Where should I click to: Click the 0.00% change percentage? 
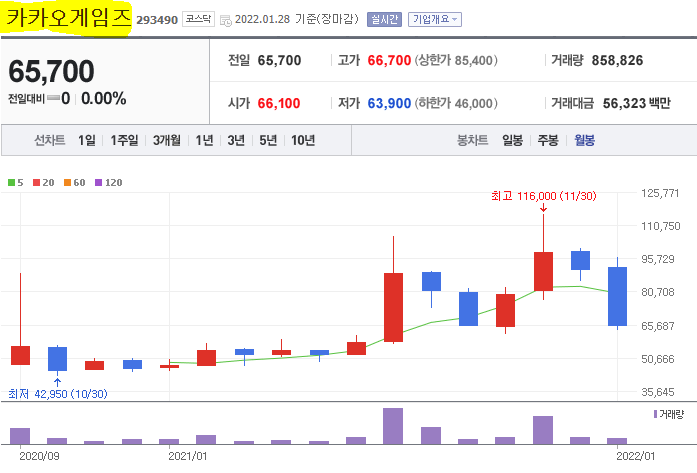104,98
